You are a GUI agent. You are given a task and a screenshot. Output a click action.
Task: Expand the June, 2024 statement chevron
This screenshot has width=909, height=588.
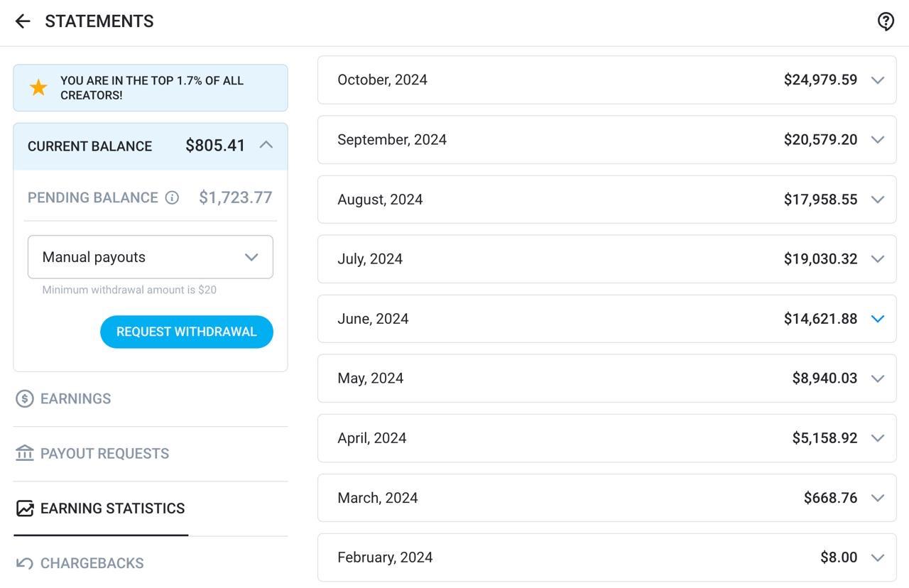877,319
